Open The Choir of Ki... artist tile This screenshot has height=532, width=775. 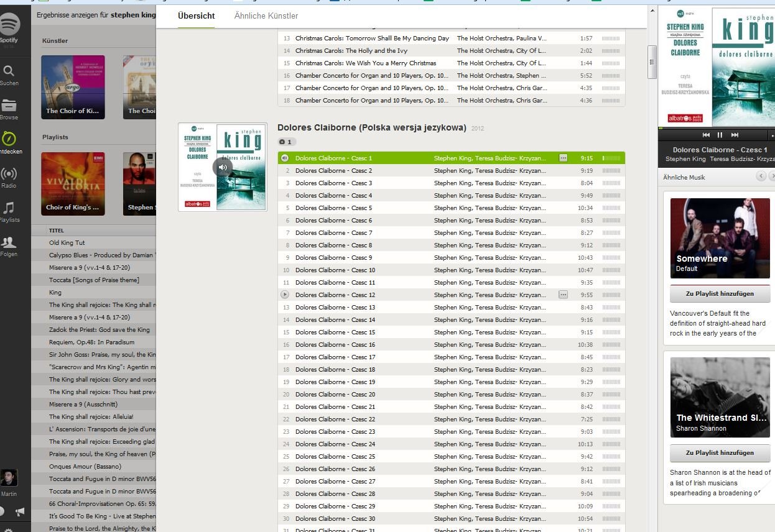pyautogui.click(x=73, y=87)
